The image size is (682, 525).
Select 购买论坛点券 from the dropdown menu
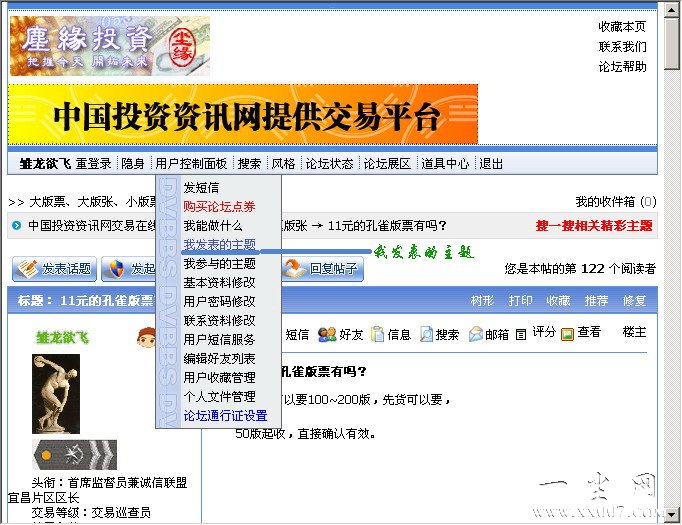(219, 207)
